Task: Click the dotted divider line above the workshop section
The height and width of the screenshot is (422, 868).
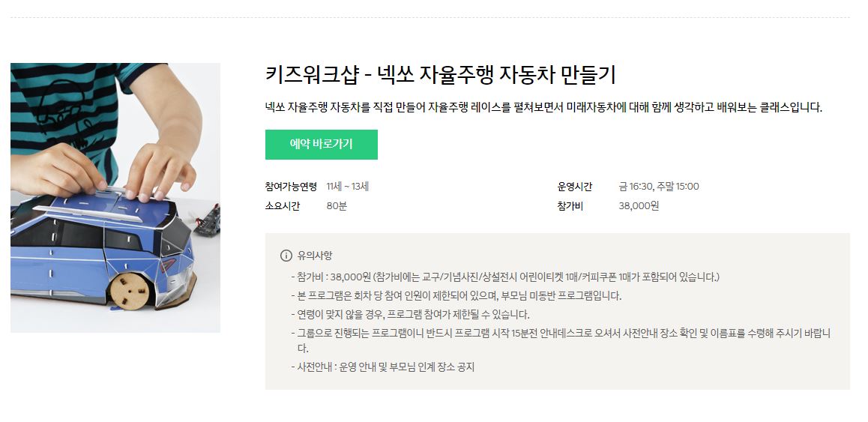Action: tap(430, 18)
